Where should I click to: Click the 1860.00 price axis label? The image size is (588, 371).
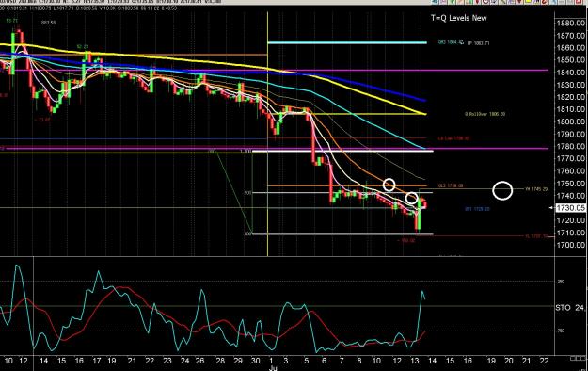coord(571,48)
